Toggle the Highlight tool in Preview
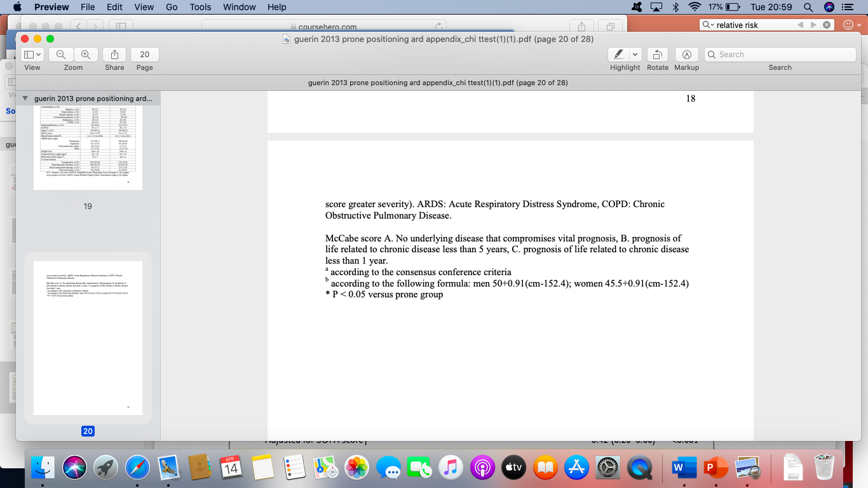 click(x=620, y=54)
